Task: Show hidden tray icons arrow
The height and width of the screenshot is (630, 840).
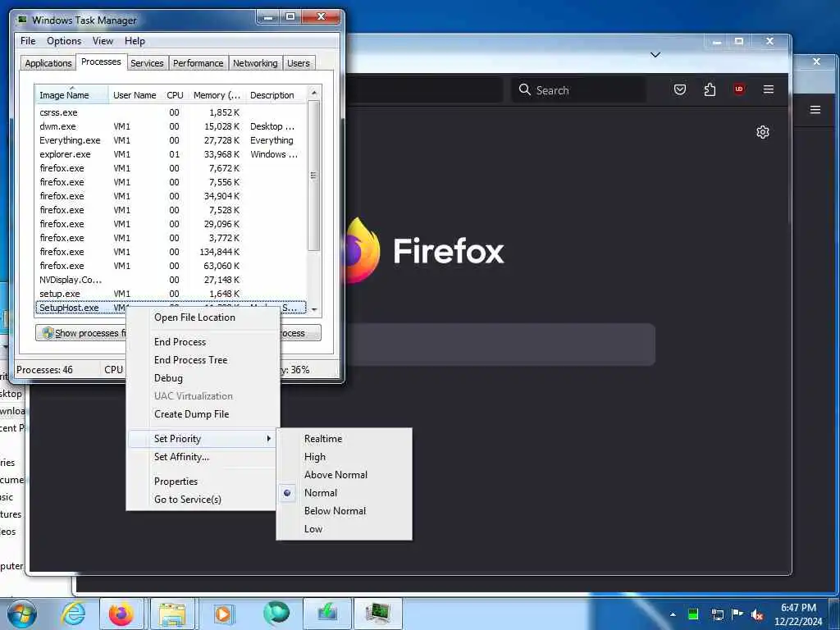Action: (x=673, y=614)
